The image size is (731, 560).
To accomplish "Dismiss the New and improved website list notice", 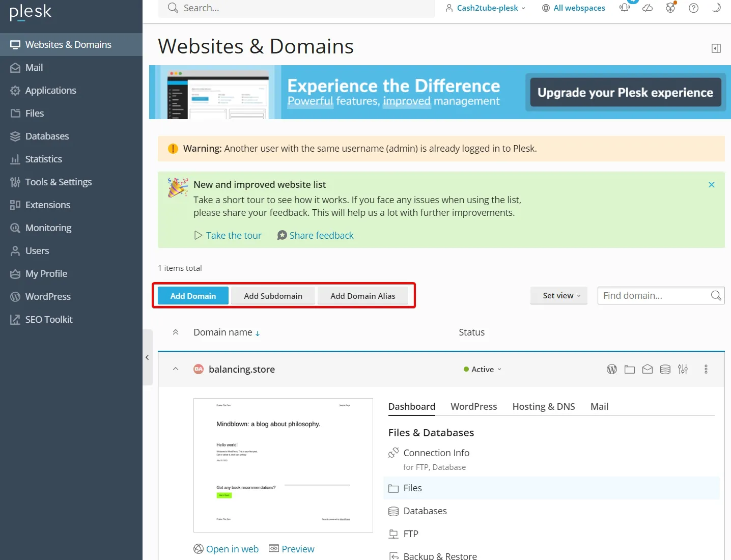I will coord(712,185).
